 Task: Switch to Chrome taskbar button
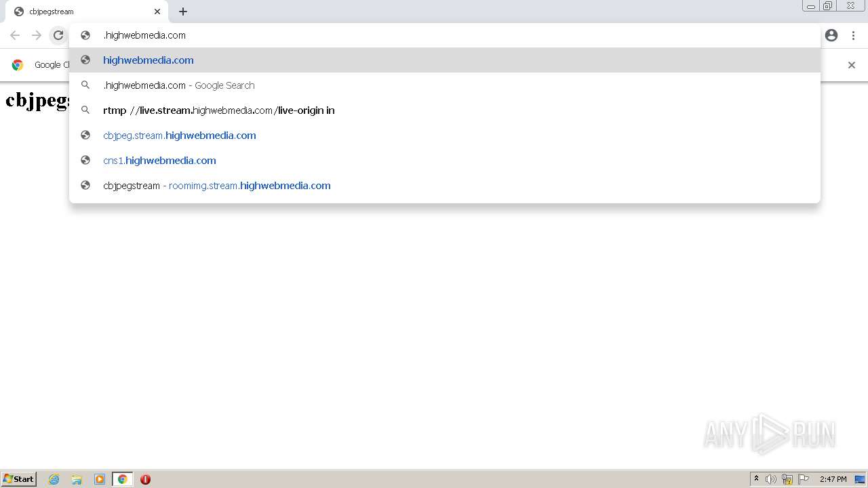point(122,479)
